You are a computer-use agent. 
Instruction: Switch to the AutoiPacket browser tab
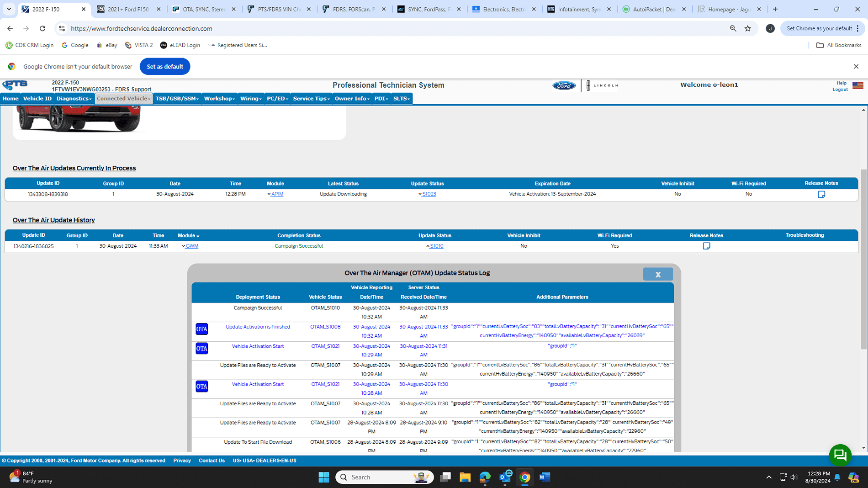pos(653,9)
